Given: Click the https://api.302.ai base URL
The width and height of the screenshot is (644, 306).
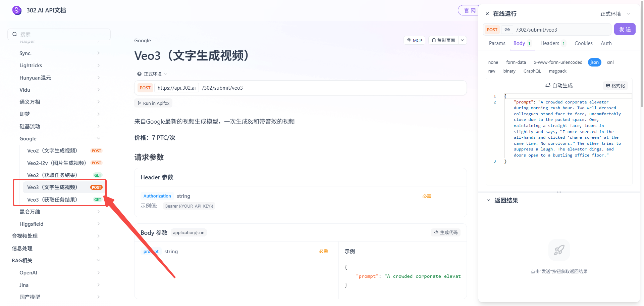Looking at the screenshot, I should click(176, 88).
